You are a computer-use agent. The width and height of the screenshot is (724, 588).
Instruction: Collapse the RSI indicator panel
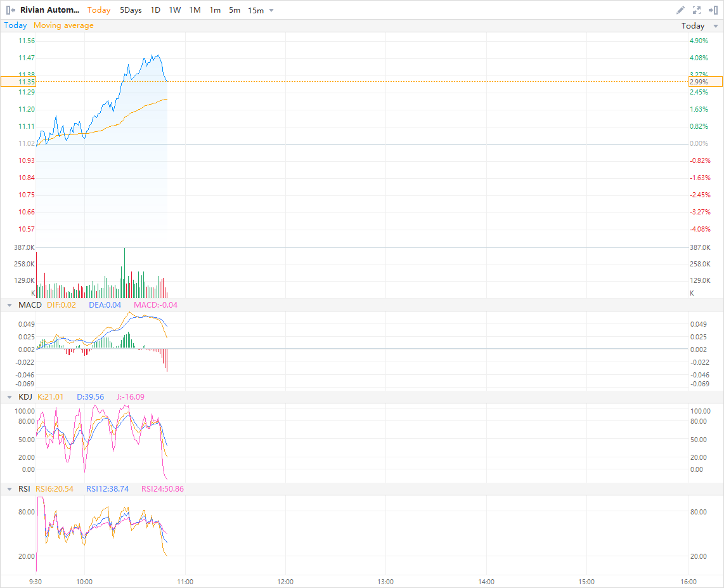pos(10,489)
